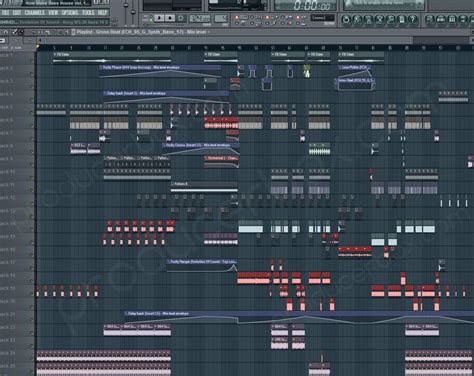The height and width of the screenshot is (376, 474).
Task: Toggle mute for Track 21
Action: (x=31, y=320)
